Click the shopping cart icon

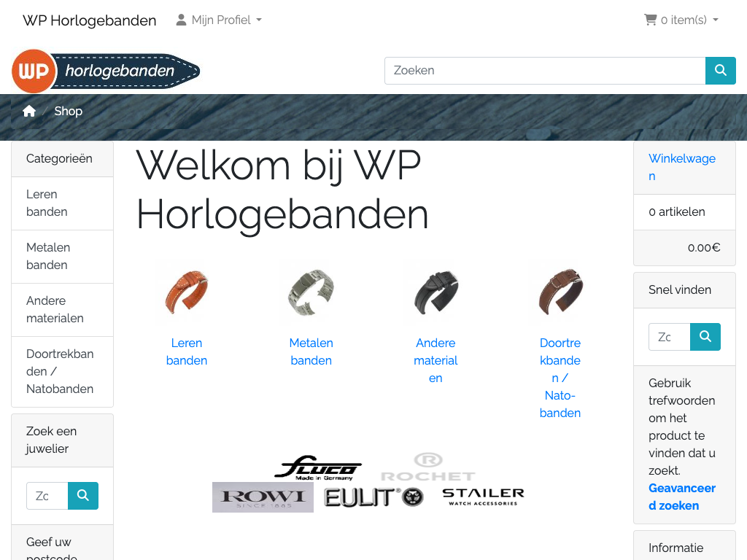(x=650, y=20)
